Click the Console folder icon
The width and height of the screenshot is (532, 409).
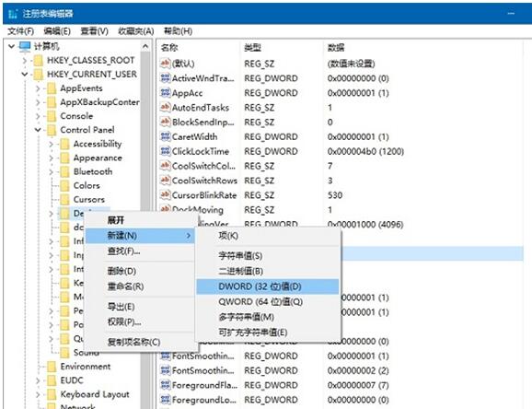point(52,116)
